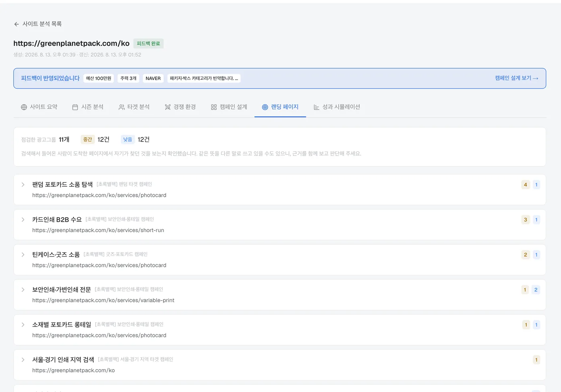This screenshot has height=392, width=561.
Task: Click the orange 3 badge on 카드인쇄 B2B row
Action: (x=525, y=220)
